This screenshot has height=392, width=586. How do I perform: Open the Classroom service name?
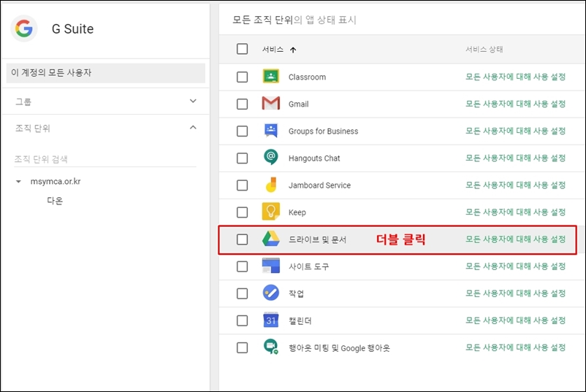[x=307, y=77]
